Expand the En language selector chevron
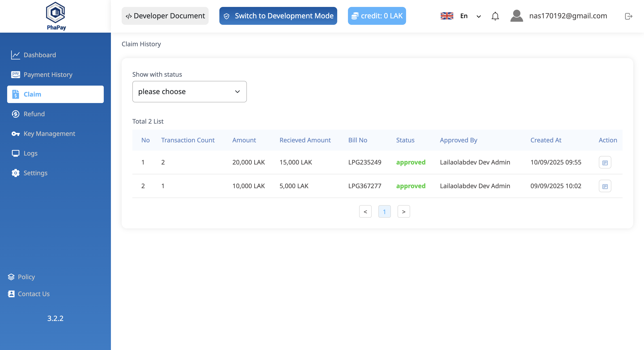The width and height of the screenshot is (644, 350). point(479,17)
